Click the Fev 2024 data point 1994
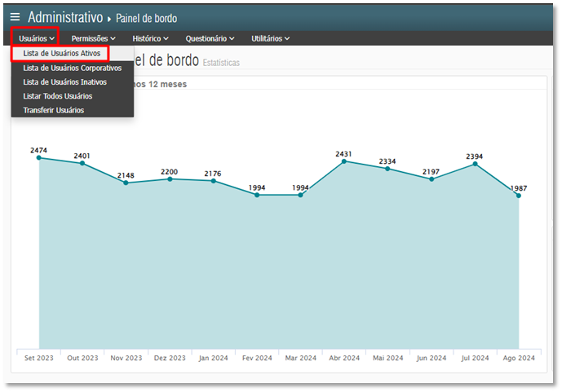This screenshot has width=562, height=392. click(257, 195)
